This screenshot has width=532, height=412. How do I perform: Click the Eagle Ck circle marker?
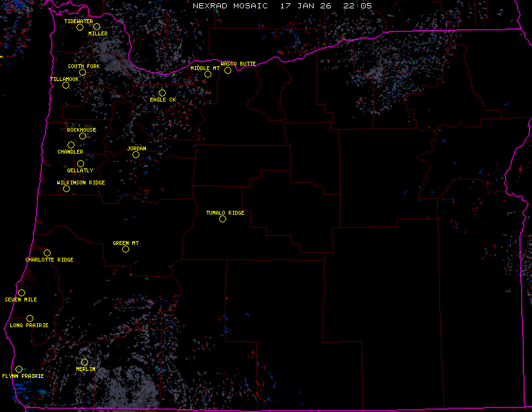point(163,93)
